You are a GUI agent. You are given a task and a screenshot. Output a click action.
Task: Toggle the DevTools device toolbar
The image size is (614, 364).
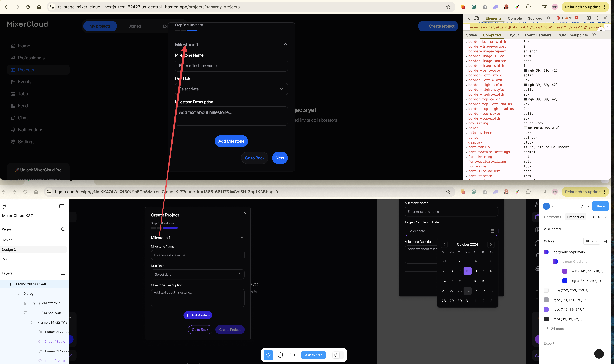[x=476, y=18]
